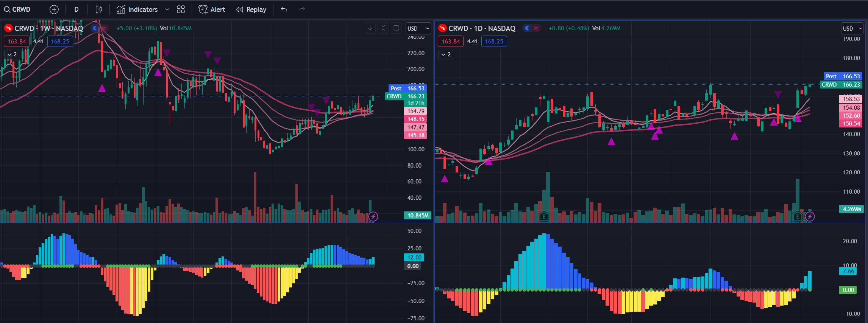Undo the last chart action
This screenshot has height=323, width=868.
(284, 9)
